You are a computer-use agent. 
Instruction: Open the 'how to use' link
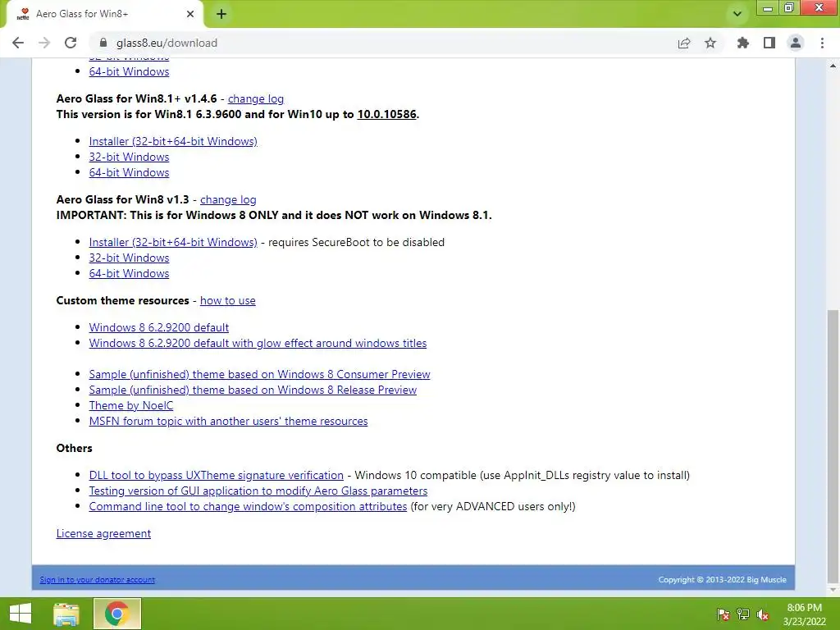(x=228, y=300)
